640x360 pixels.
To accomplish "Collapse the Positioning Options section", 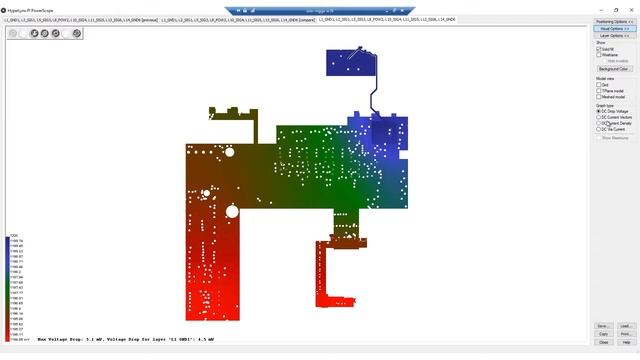I will click(x=614, y=22).
